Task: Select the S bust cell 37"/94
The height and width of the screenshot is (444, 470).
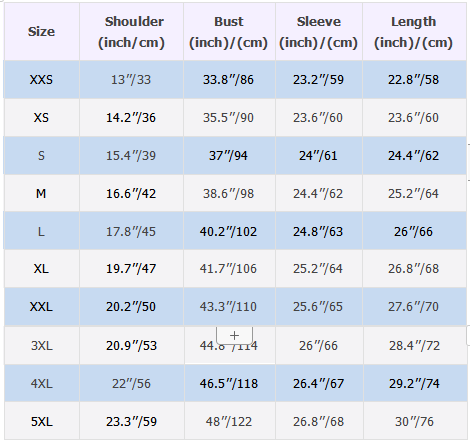Action: pos(229,156)
